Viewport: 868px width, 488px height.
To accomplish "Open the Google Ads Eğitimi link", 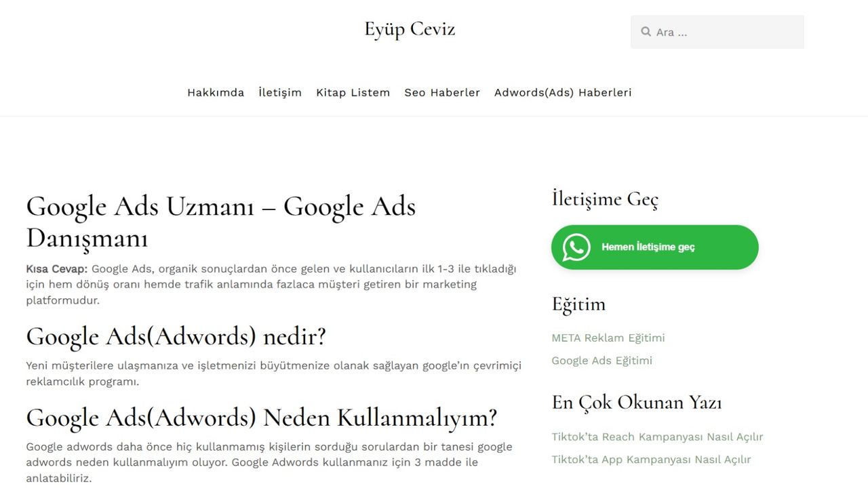I will tap(601, 361).
